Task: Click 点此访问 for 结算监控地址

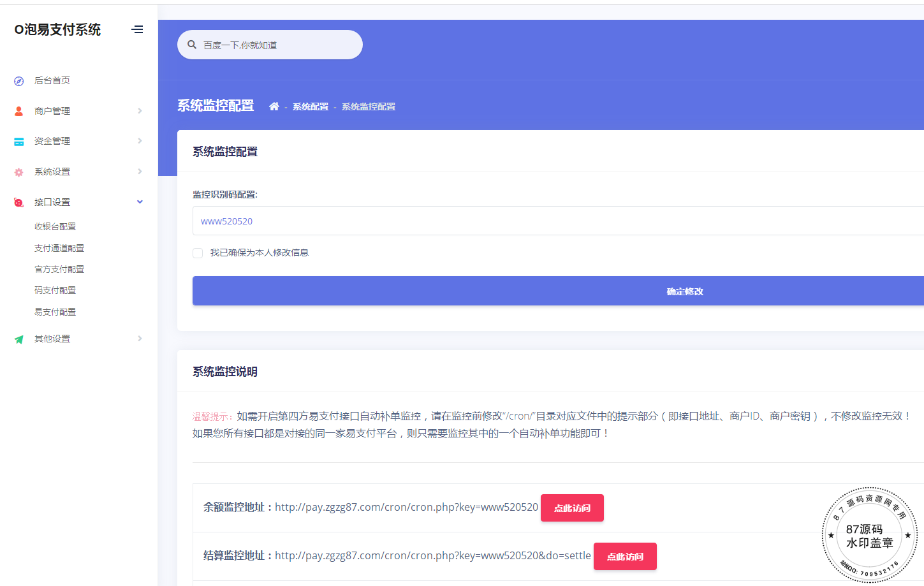Action: 625,557
